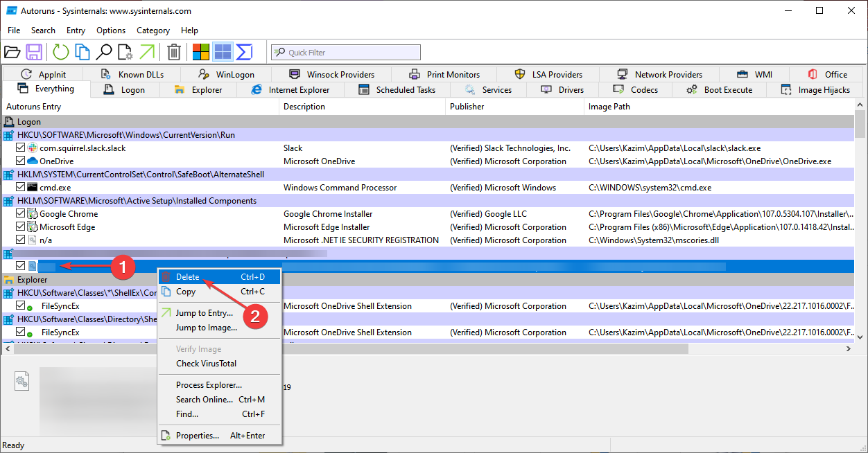Click the Copy toolbar icon
Screen dimensions: 868x453
[83, 52]
